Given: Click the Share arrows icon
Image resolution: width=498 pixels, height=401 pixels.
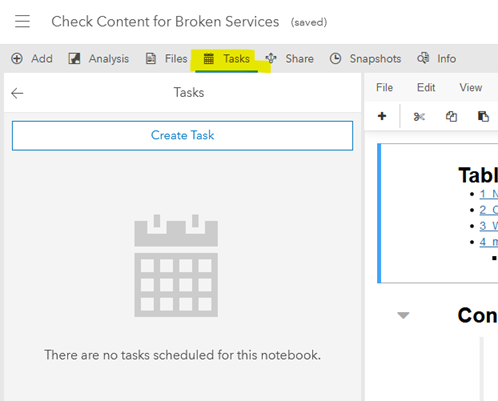Looking at the screenshot, I should tap(271, 58).
